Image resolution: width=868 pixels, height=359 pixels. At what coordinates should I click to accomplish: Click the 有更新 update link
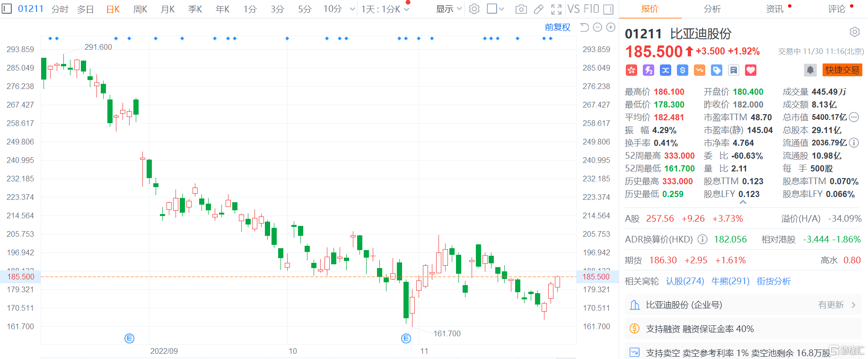pyautogui.click(x=831, y=305)
